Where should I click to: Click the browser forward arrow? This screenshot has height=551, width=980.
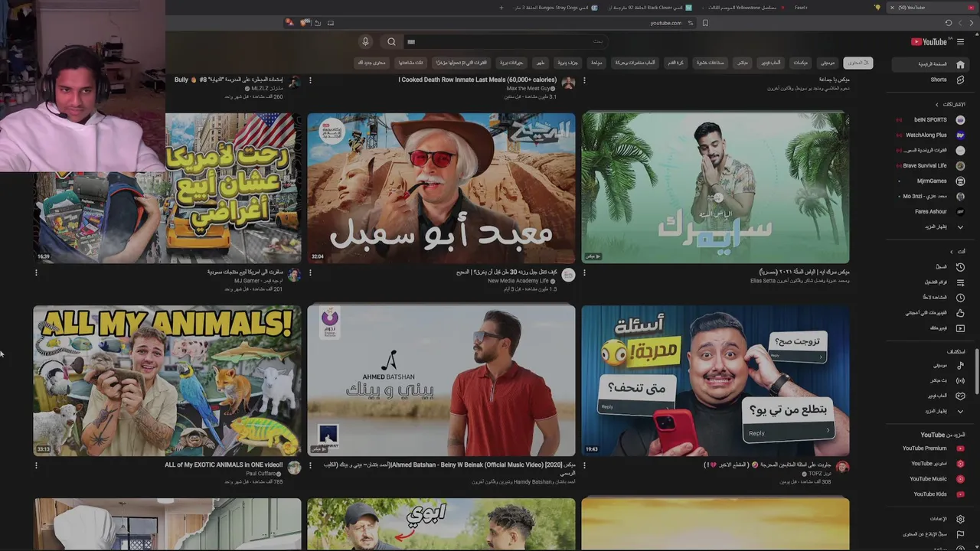[x=960, y=23]
